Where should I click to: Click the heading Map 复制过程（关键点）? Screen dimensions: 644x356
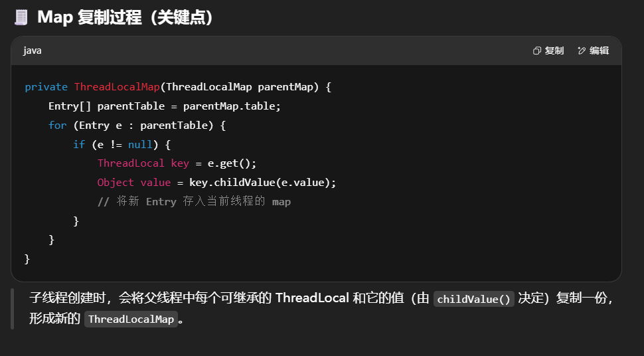(125, 17)
